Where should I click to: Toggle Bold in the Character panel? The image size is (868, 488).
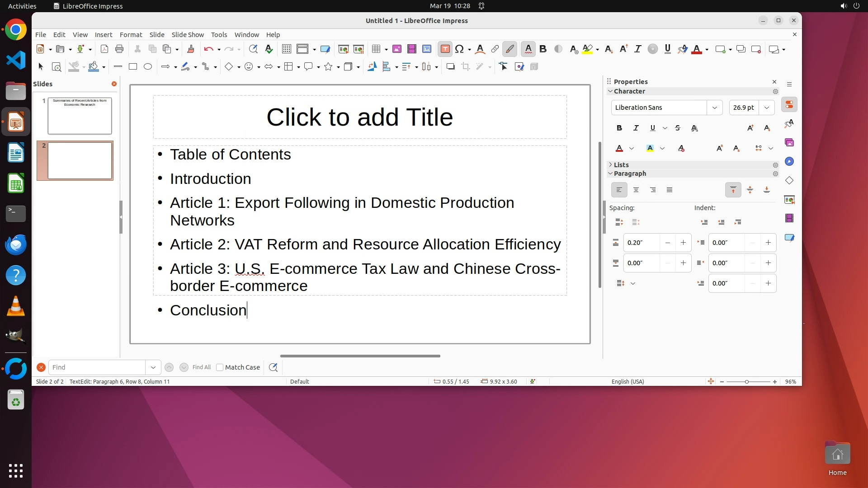point(619,128)
